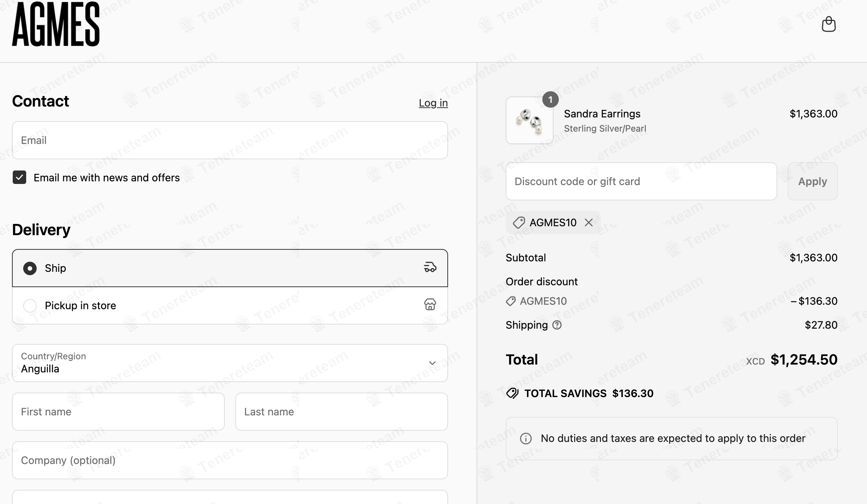Click the XCD currency label
Viewport: 867px width, 504px height.
(756, 361)
